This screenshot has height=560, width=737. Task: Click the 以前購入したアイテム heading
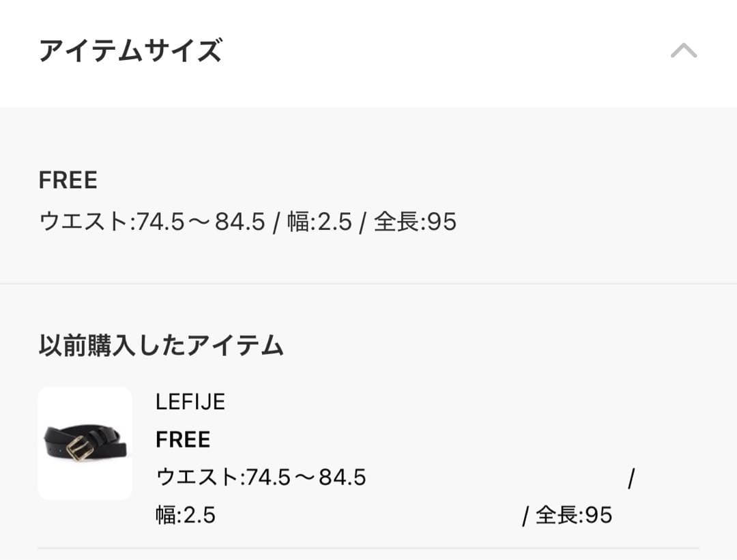point(160,344)
